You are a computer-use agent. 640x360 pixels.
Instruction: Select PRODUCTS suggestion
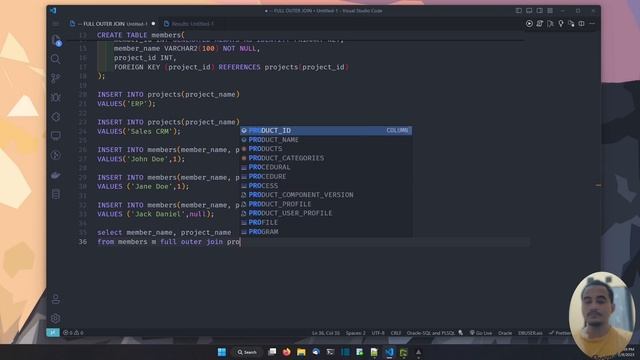click(326, 149)
